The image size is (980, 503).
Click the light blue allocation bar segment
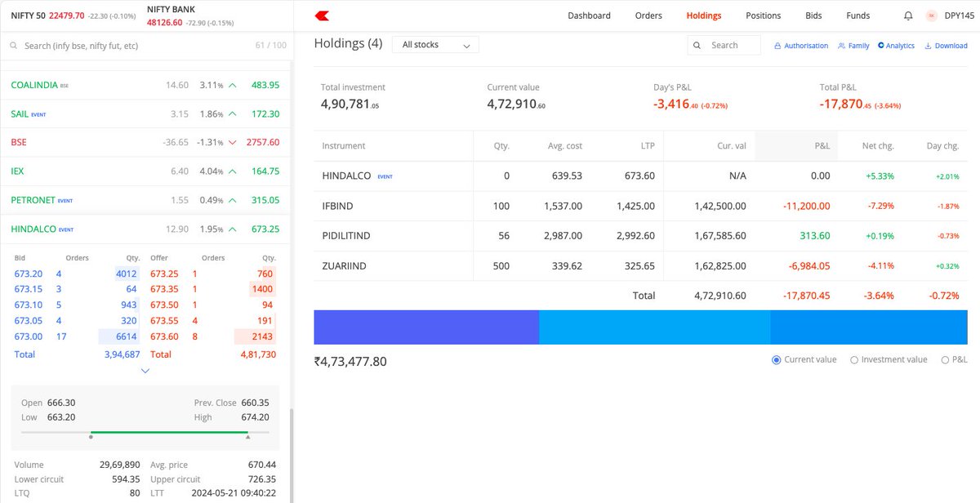654,327
